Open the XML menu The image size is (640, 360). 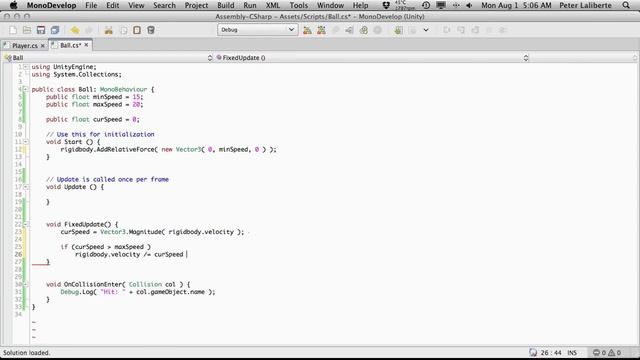(273, 5)
